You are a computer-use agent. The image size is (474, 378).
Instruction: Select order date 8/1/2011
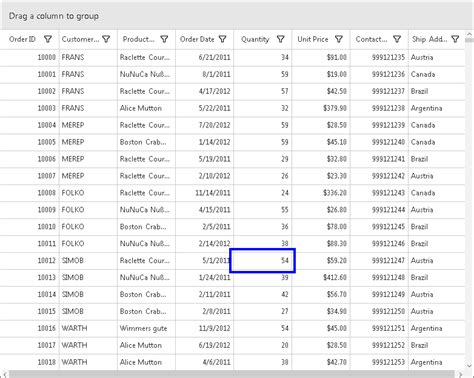pos(205,74)
